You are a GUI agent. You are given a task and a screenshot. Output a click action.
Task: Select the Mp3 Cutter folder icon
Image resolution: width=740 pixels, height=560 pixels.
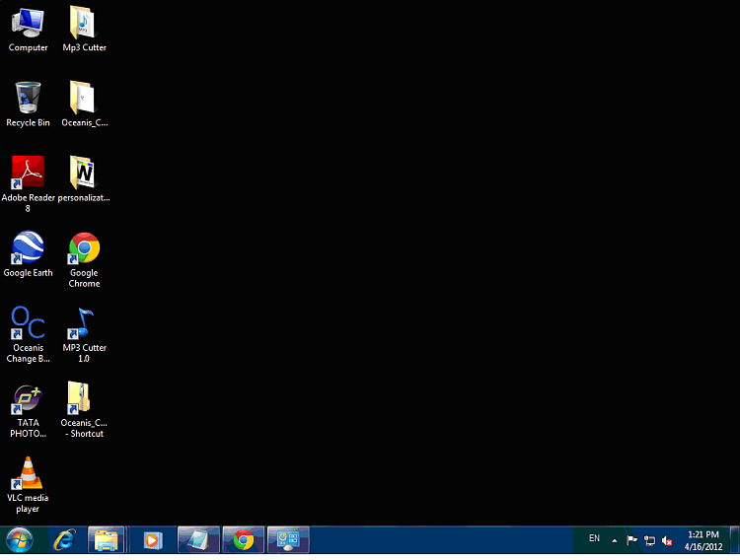click(84, 30)
